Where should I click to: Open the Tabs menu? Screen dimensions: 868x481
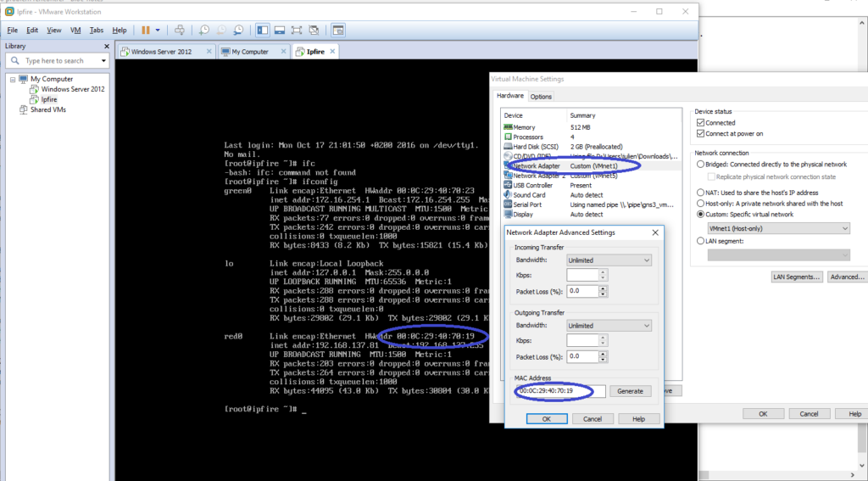coord(97,30)
